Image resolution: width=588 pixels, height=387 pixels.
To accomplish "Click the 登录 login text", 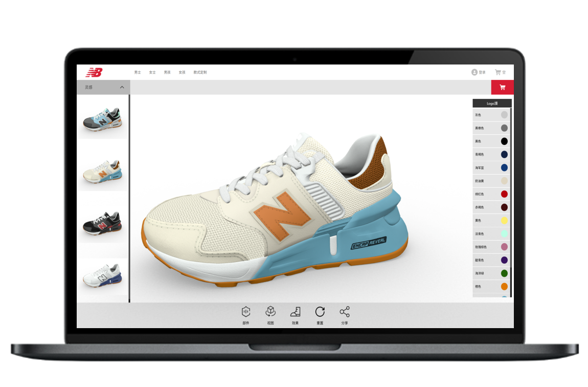I will (x=482, y=73).
